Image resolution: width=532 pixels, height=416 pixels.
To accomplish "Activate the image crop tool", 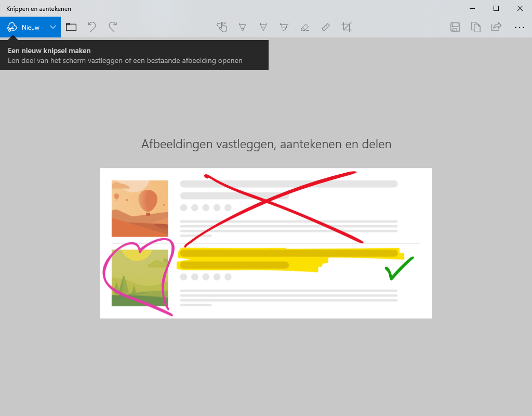I will pyautogui.click(x=347, y=27).
